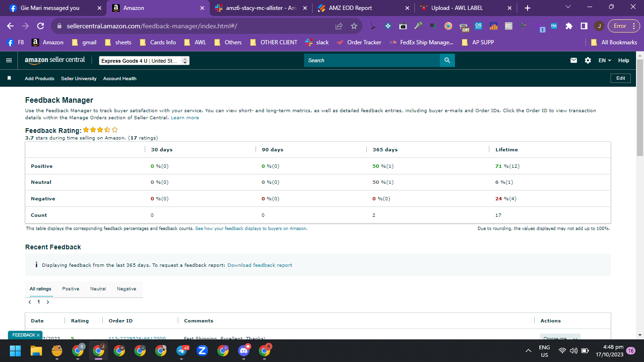Open Discord from the taskbar
The height and width of the screenshot is (362, 644).
(244, 350)
